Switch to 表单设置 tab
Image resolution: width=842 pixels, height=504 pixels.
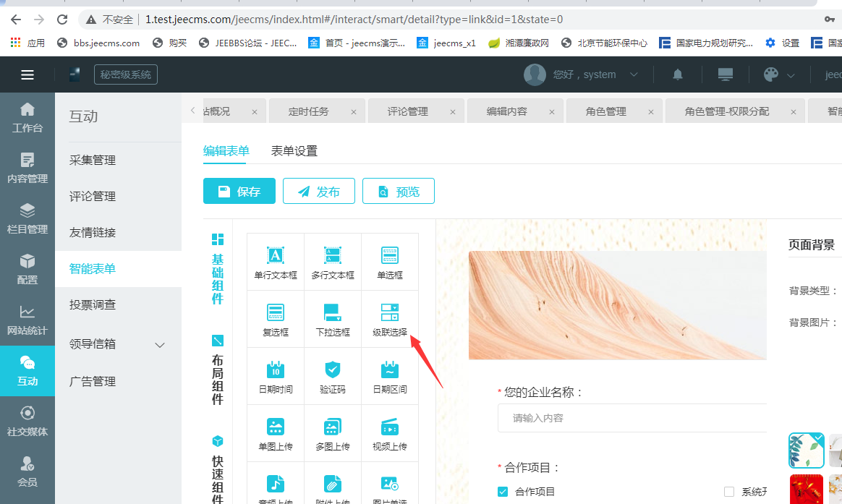point(294,151)
